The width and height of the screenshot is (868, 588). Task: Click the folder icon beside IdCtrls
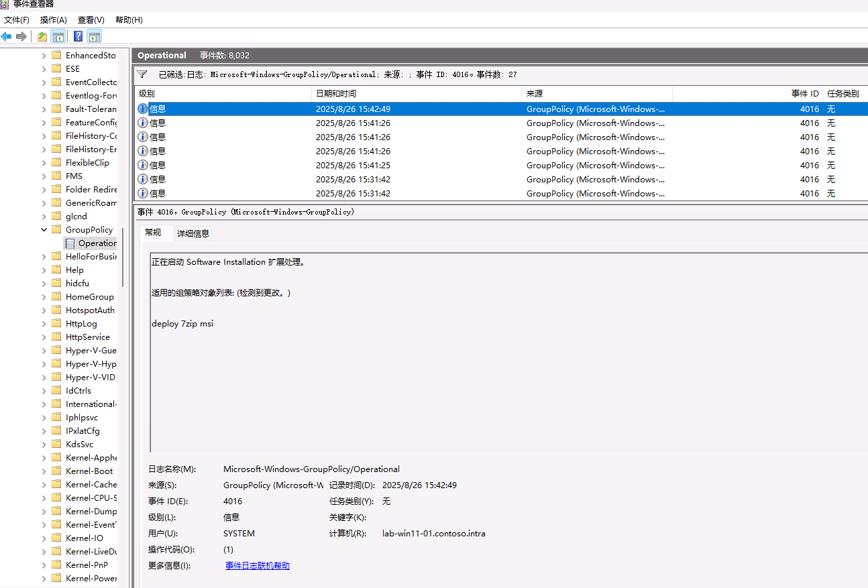[x=56, y=390]
